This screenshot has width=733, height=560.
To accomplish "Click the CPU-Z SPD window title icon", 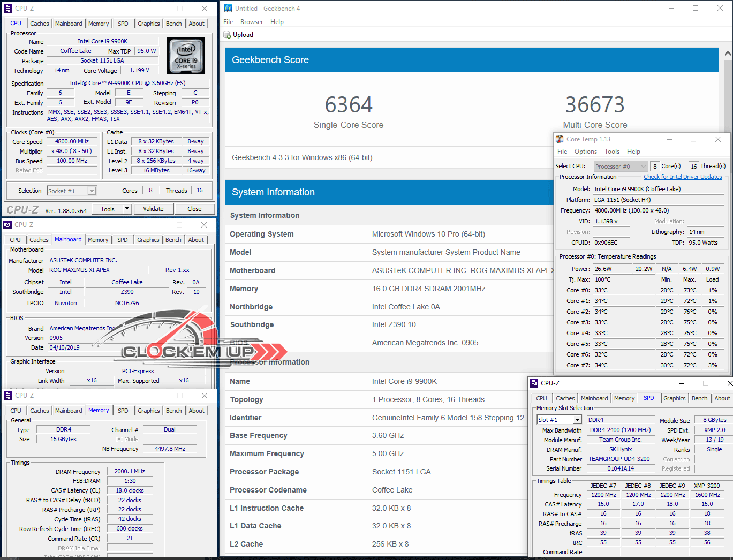I will [534, 383].
